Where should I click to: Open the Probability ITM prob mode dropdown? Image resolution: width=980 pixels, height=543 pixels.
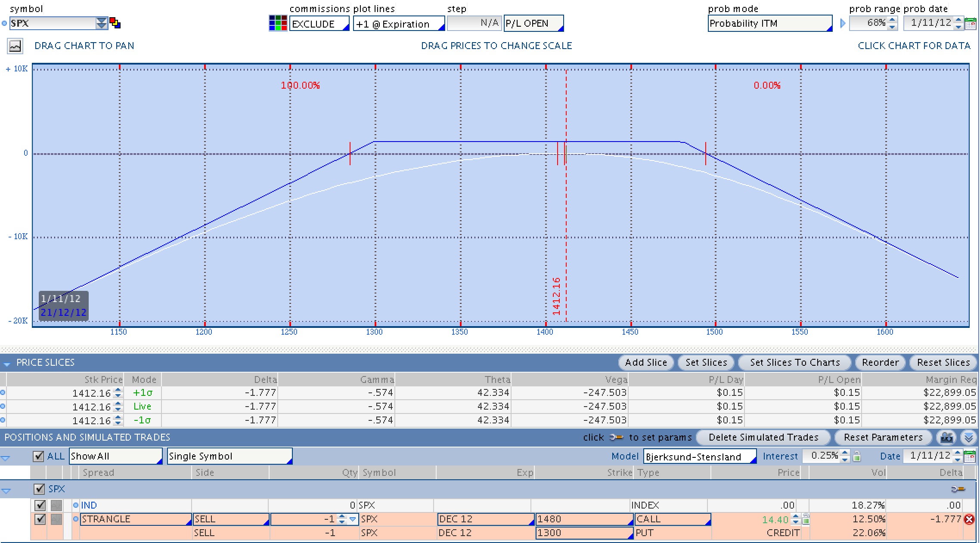(770, 24)
